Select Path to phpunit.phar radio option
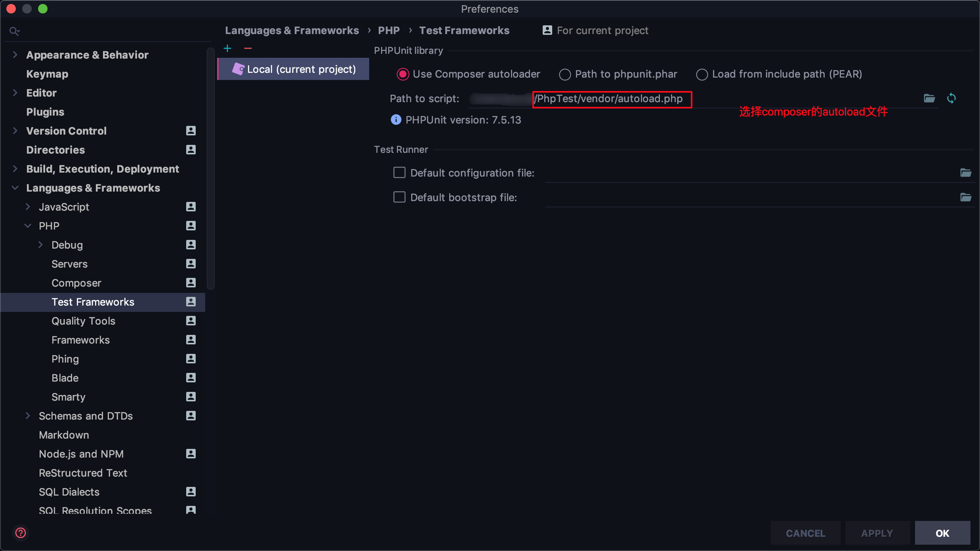980x551 pixels. point(565,74)
